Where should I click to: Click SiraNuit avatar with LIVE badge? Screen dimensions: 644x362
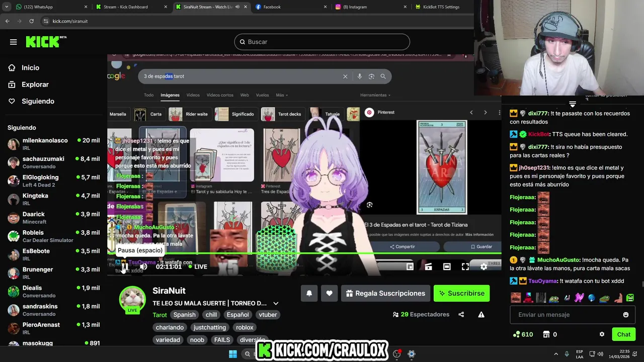(132, 300)
